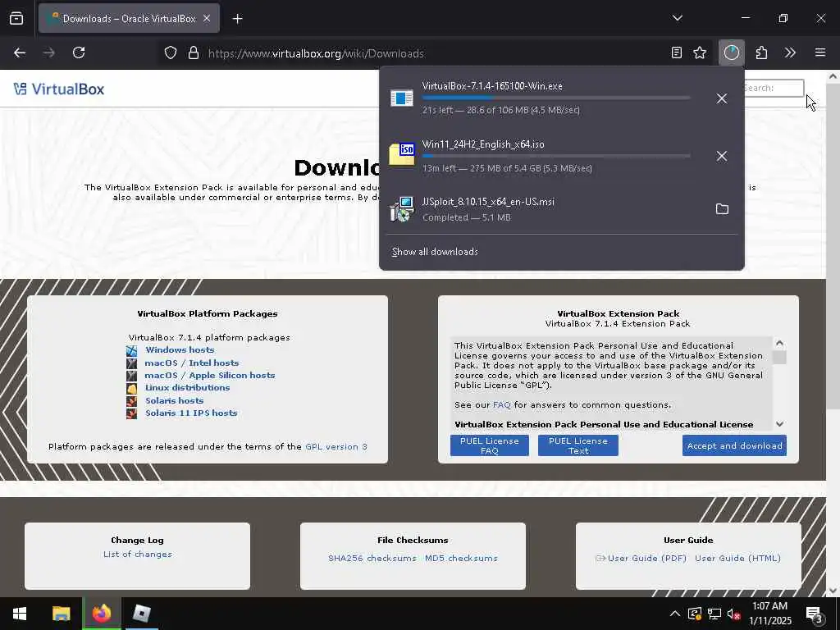Viewport: 840px width, 630px height.
Task: Open User Guide (PDF) link
Action: (647, 558)
